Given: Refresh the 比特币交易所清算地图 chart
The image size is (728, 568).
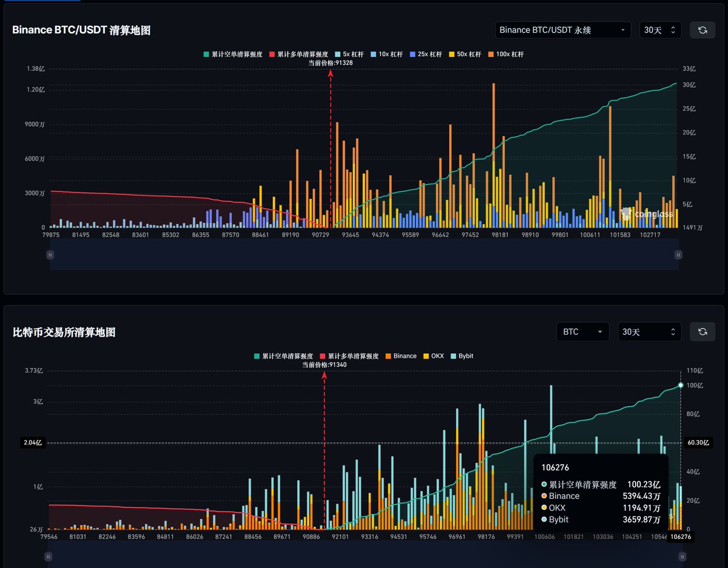Looking at the screenshot, I should [x=703, y=332].
